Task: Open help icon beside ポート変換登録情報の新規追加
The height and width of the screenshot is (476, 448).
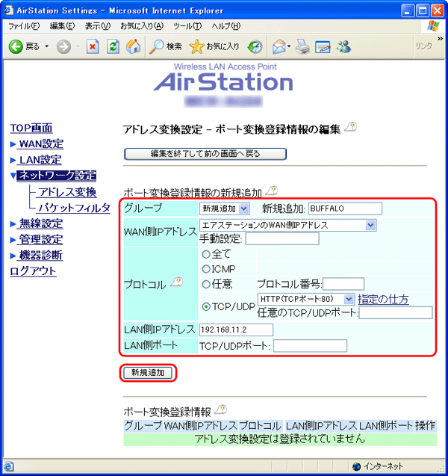Action: 272,191
